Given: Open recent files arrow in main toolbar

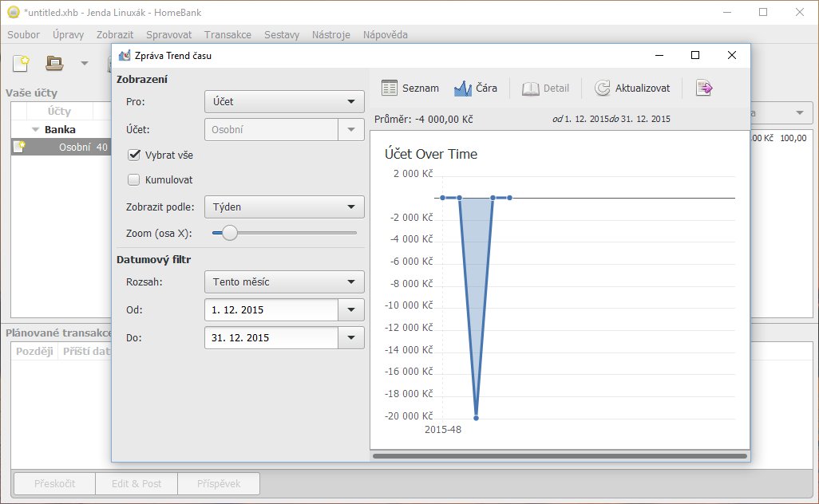Looking at the screenshot, I should point(84,64).
